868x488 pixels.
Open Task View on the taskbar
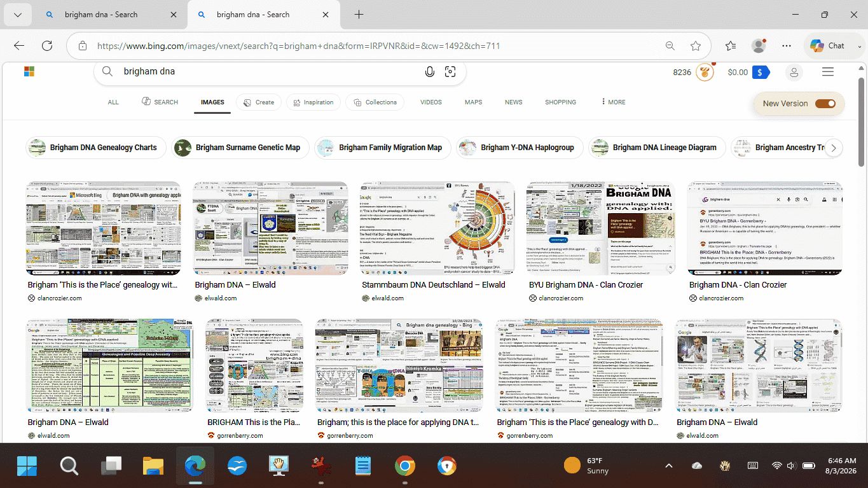pyautogui.click(x=111, y=466)
